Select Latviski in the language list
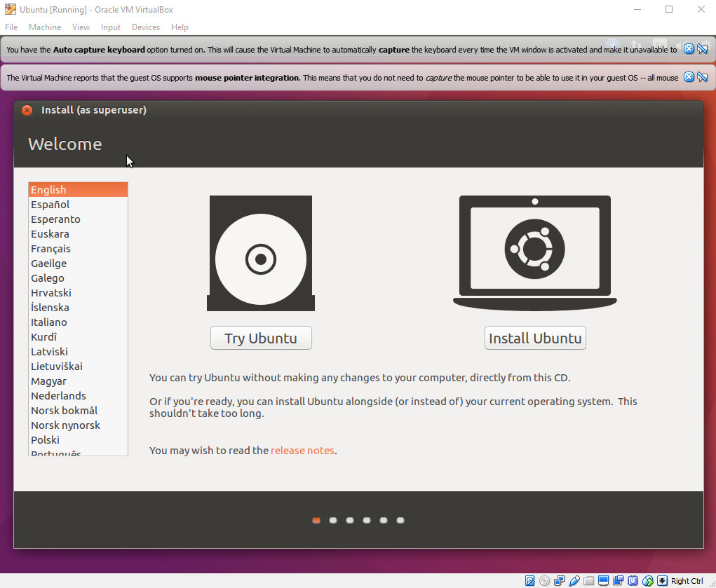 78,352
